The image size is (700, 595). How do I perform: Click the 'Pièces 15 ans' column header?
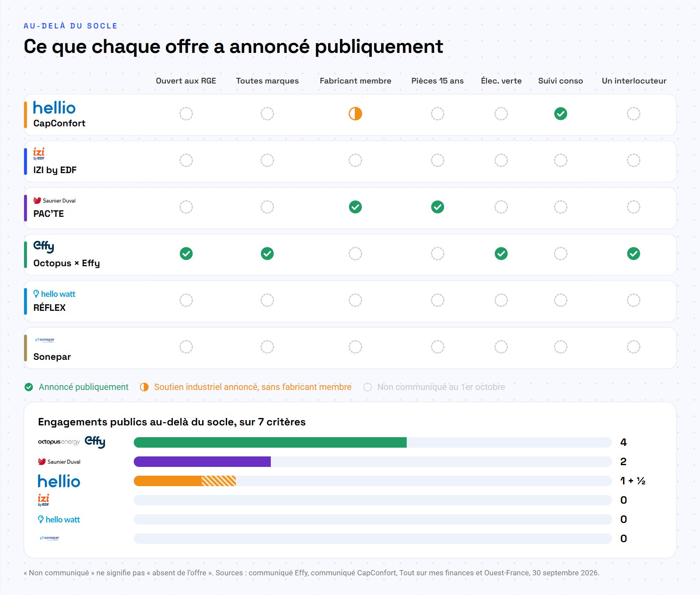(x=437, y=81)
